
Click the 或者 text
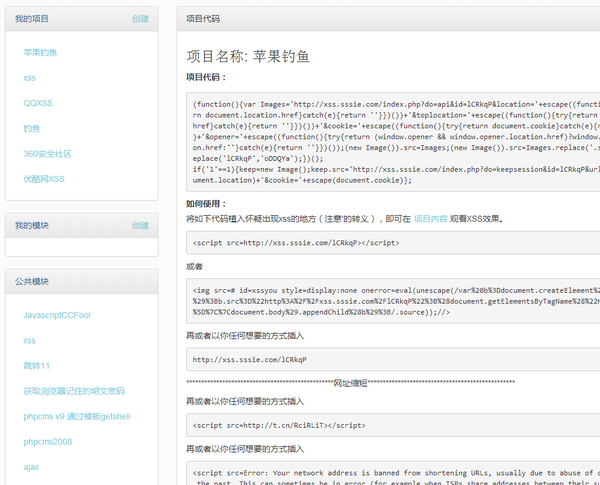point(194,266)
